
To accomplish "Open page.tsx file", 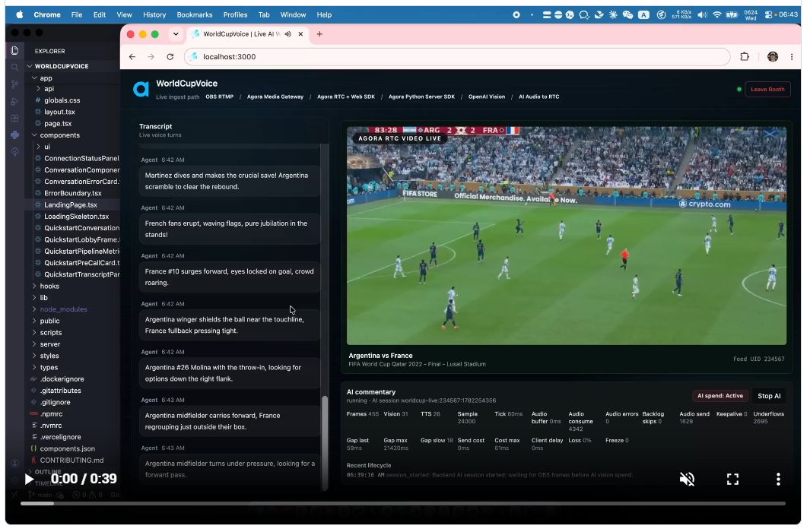I will [58, 124].
